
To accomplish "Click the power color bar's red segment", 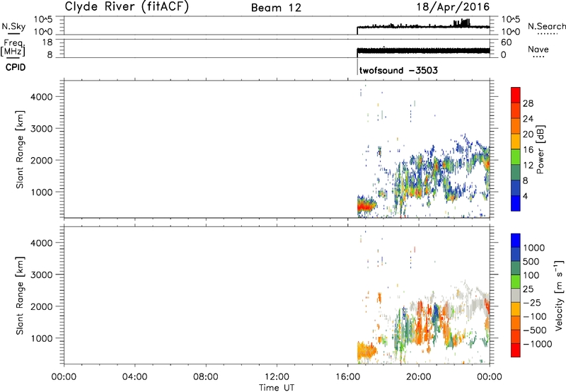I will (516, 95).
